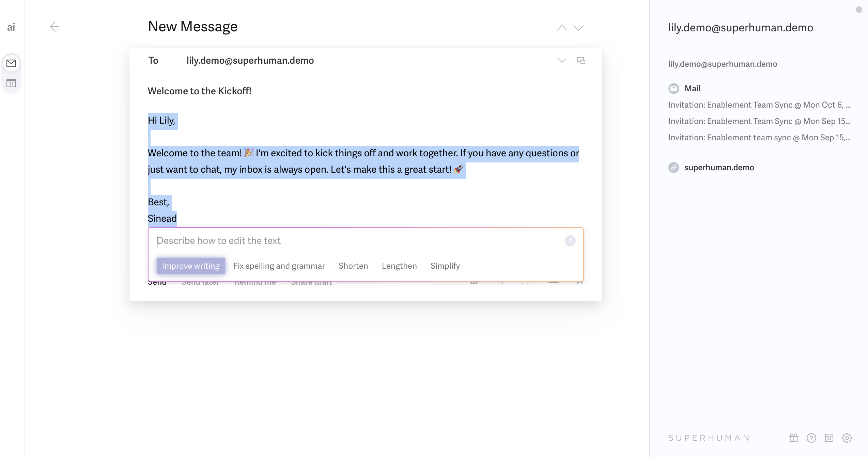The height and width of the screenshot is (457, 868).
Task: Open superhuman.demo link in contact panel
Action: pyautogui.click(x=719, y=168)
